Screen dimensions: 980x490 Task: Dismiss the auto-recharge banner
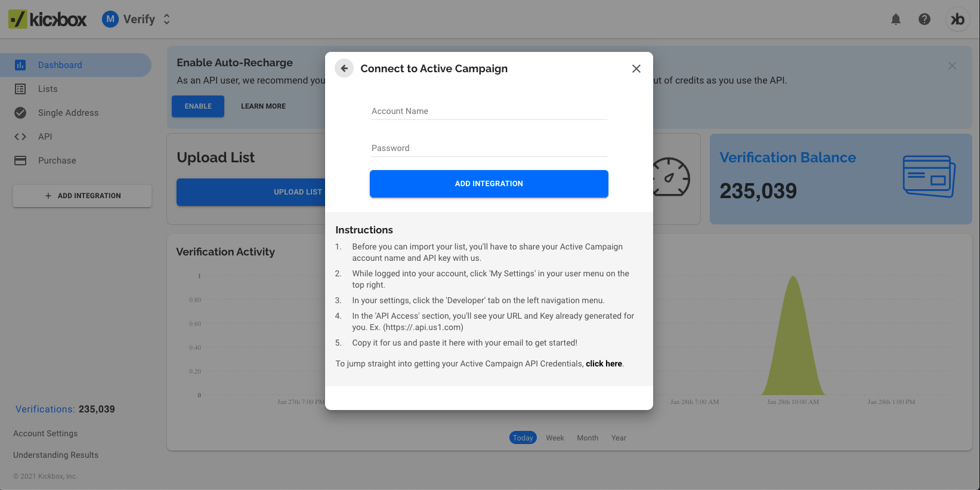click(x=952, y=66)
